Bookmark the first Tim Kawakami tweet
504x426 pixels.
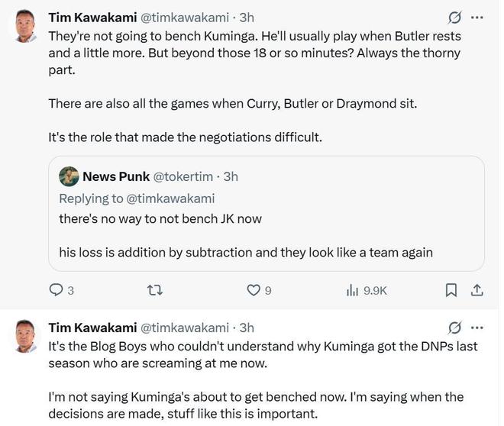[451, 290]
